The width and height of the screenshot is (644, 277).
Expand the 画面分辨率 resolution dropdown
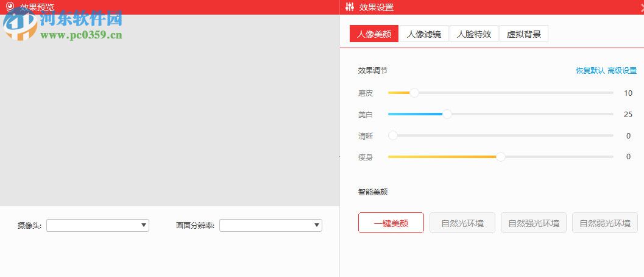[x=271, y=226]
